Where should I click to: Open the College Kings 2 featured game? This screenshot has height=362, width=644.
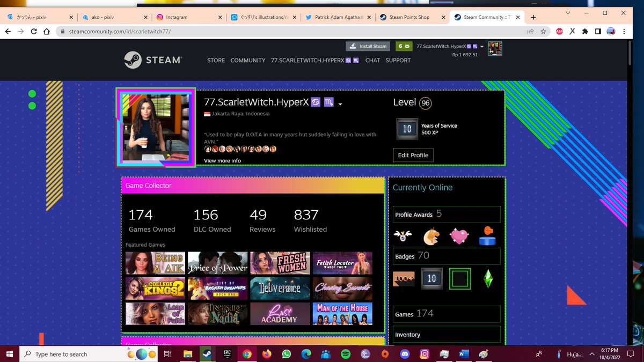155,289
